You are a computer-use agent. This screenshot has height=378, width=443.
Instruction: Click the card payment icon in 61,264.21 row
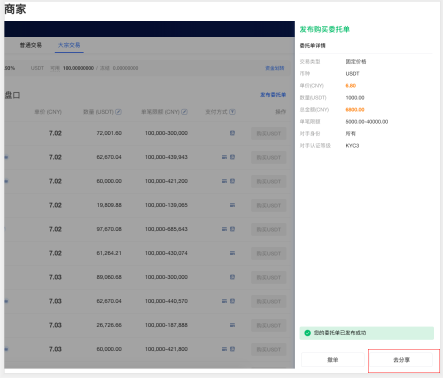[232, 253]
